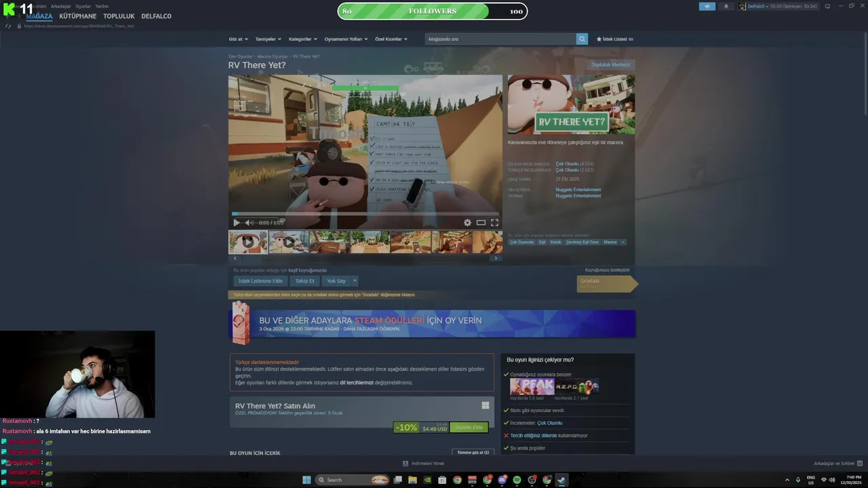The height and width of the screenshot is (488, 868).
Task: Open Arkadaşlar ve Sohbet panel
Action: [x=837, y=464]
